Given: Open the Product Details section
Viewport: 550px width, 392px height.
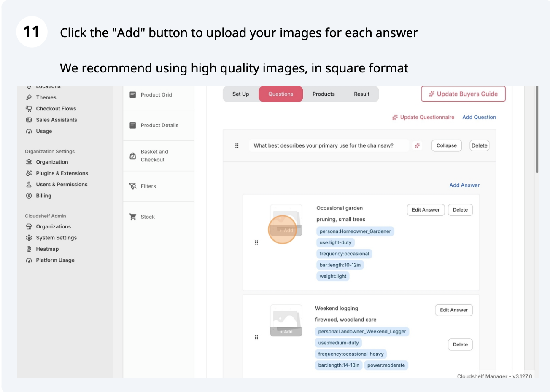Looking at the screenshot, I should pyautogui.click(x=159, y=125).
